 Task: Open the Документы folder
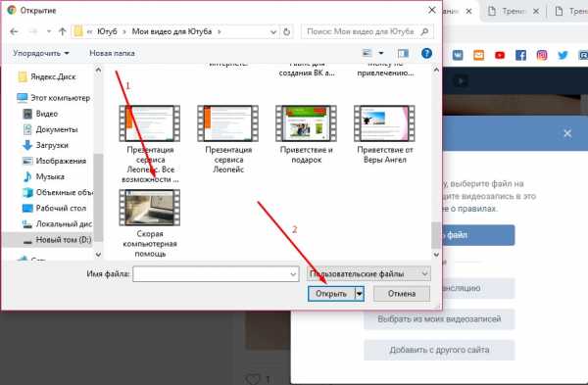(50, 129)
